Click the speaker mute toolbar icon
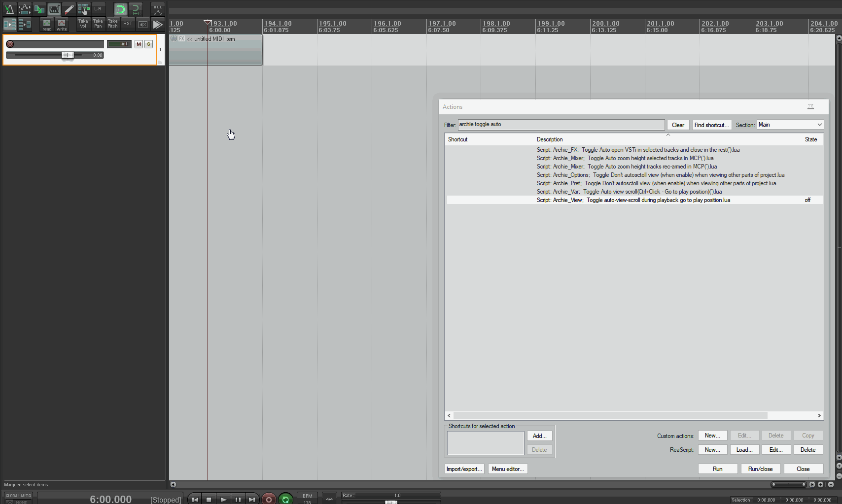This screenshot has height=504, width=842. pyautogui.click(x=143, y=24)
